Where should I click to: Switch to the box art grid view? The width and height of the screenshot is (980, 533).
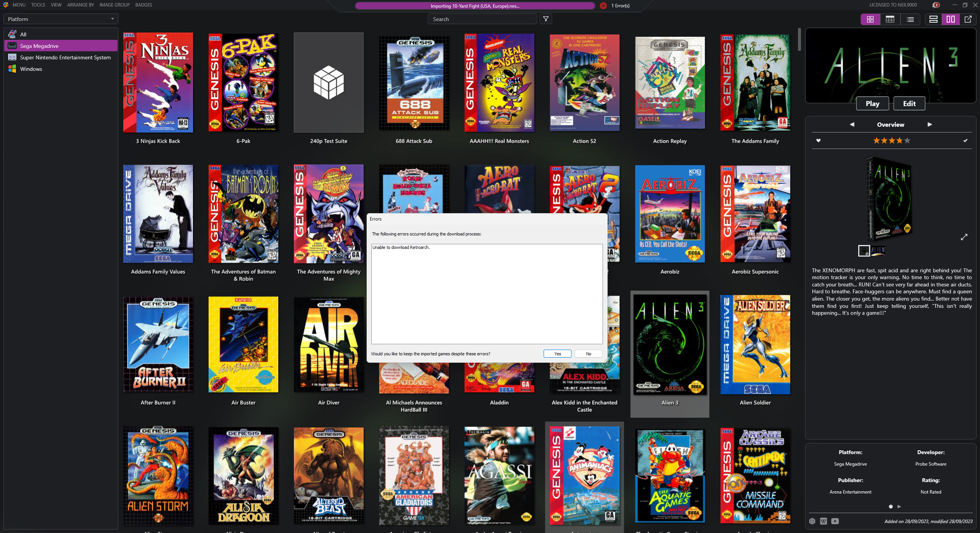pyautogui.click(x=870, y=19)
